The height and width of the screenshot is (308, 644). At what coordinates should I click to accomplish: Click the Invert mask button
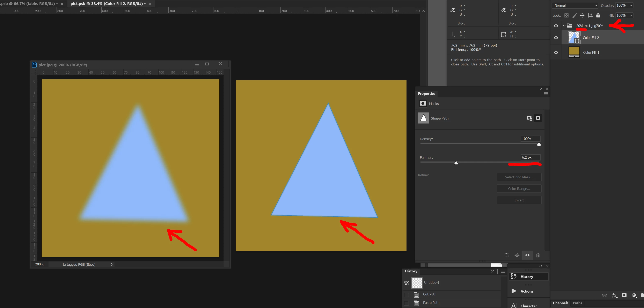pos(519,200)
